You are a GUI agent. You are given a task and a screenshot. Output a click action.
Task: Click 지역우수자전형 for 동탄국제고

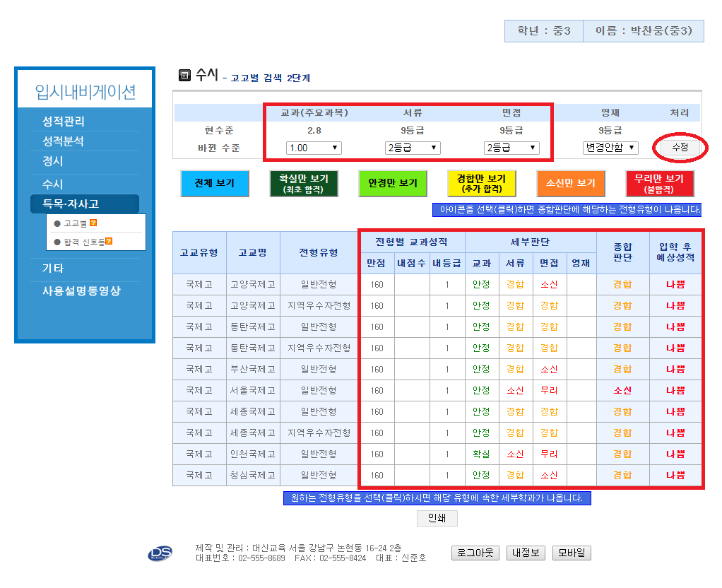319,348
